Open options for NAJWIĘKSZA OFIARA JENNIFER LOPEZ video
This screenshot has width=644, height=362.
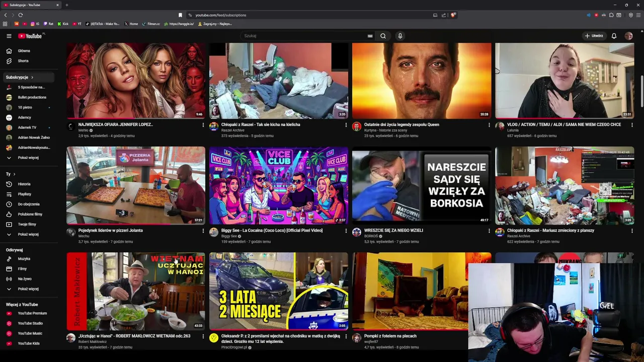pos(203,125)
